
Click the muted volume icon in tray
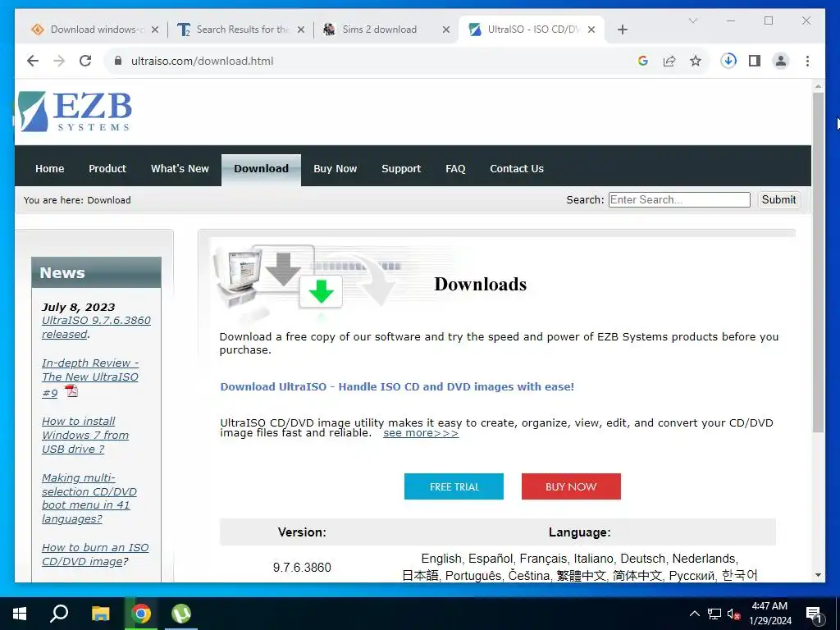[733, 614]
